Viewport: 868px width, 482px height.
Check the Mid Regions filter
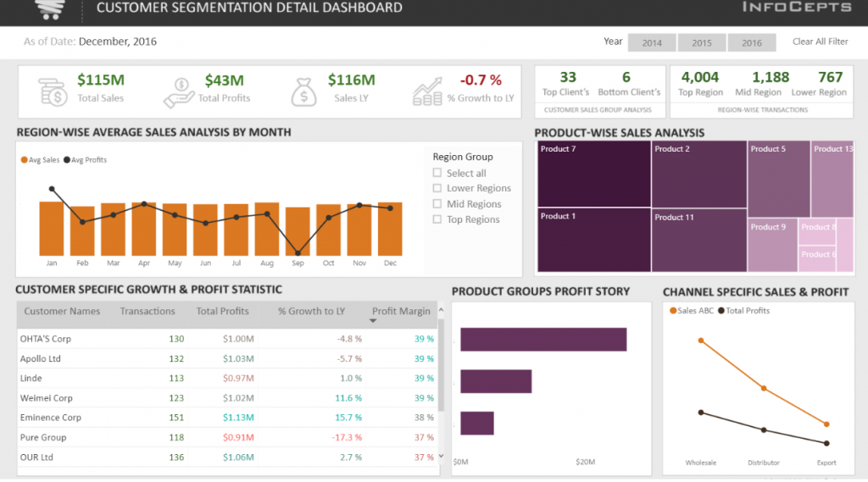click(x=437, y=203)
